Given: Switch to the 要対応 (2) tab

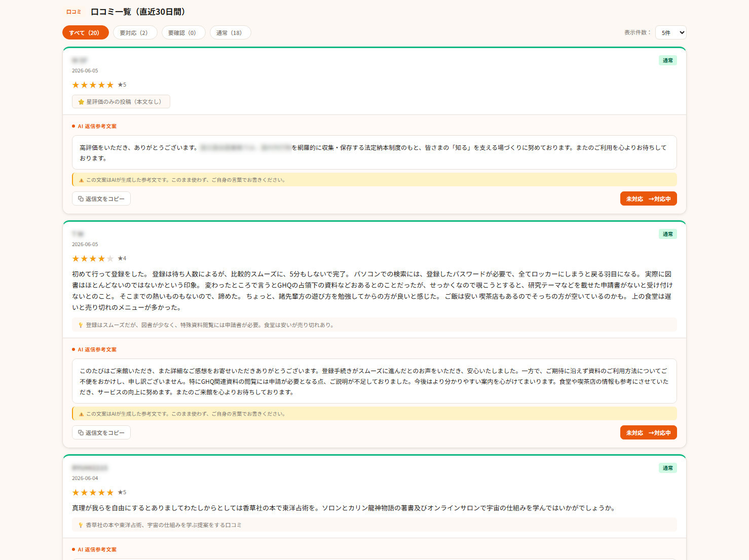Looking at the screenshot, I should pyautogui.click(x=135, y=32).
